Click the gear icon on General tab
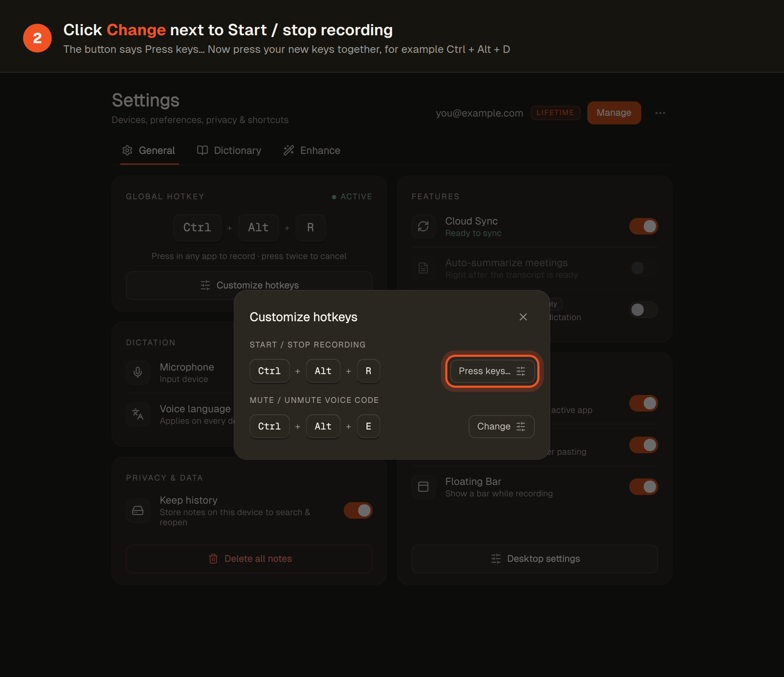The image size is (784, 677). (x=127, y=150)
